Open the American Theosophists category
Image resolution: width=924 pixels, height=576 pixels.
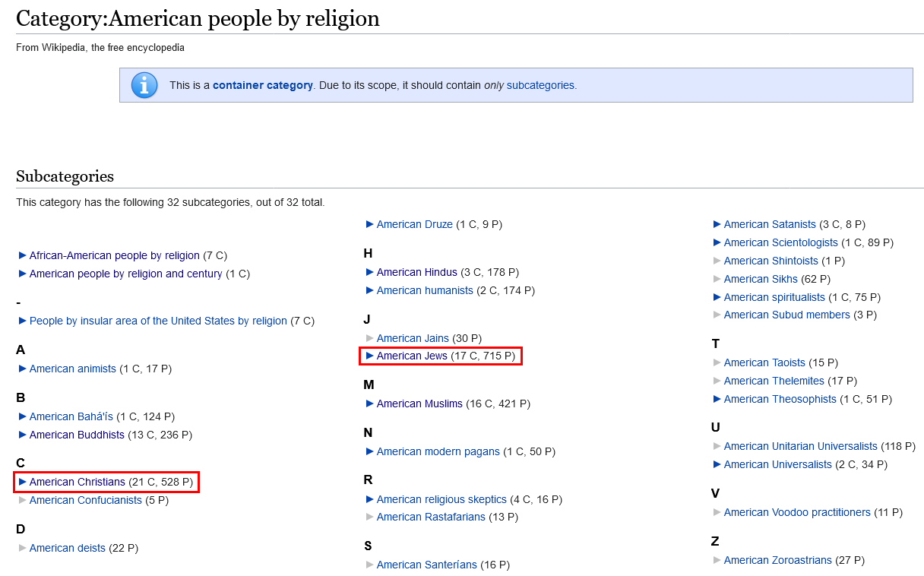point(780,399)
